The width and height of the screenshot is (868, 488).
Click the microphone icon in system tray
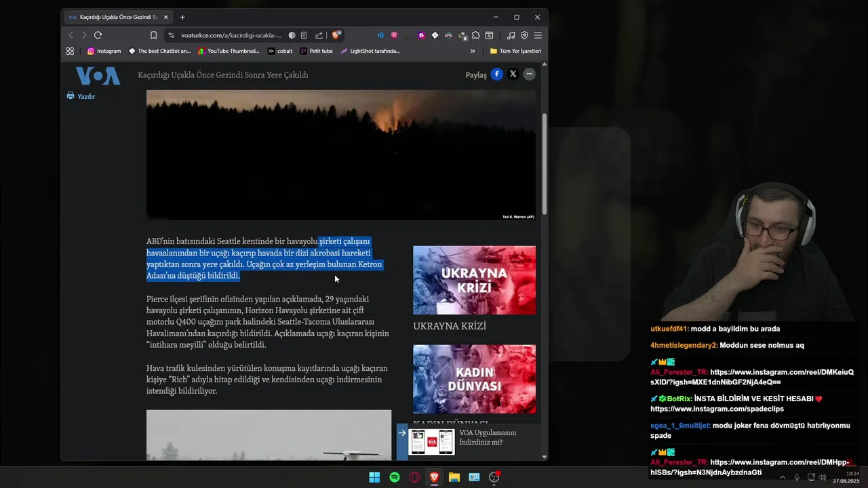(x=797, y=477)
